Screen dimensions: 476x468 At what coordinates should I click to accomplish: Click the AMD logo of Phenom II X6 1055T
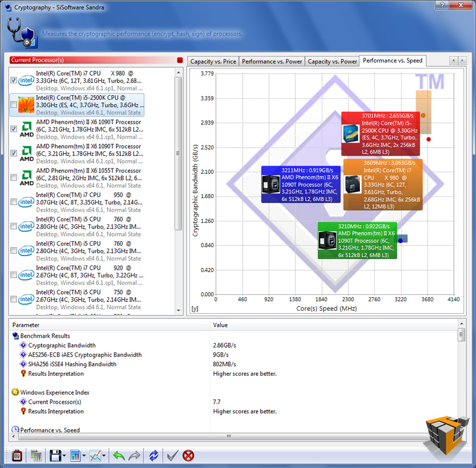click(x=27, y=178)
